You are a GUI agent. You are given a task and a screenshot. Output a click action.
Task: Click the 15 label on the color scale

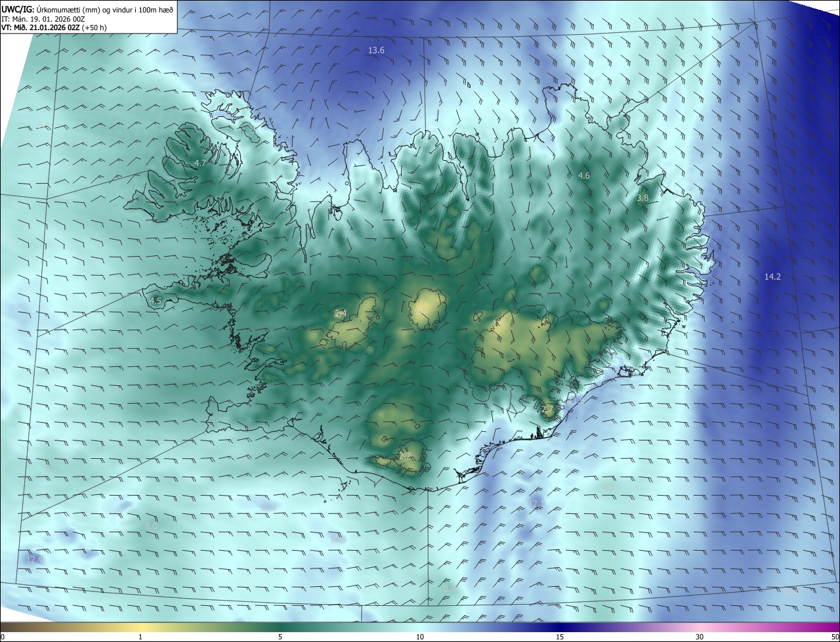[560, 637]
